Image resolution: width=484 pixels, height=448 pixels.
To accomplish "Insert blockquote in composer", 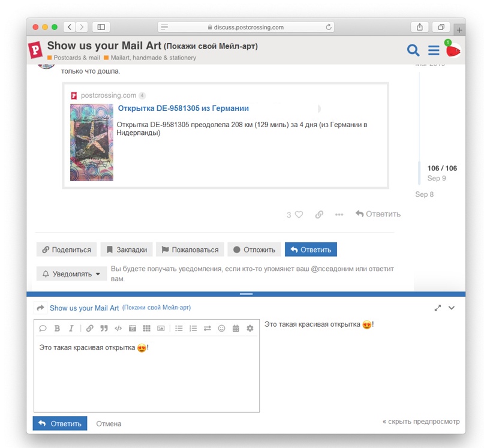I will [104, 328].
